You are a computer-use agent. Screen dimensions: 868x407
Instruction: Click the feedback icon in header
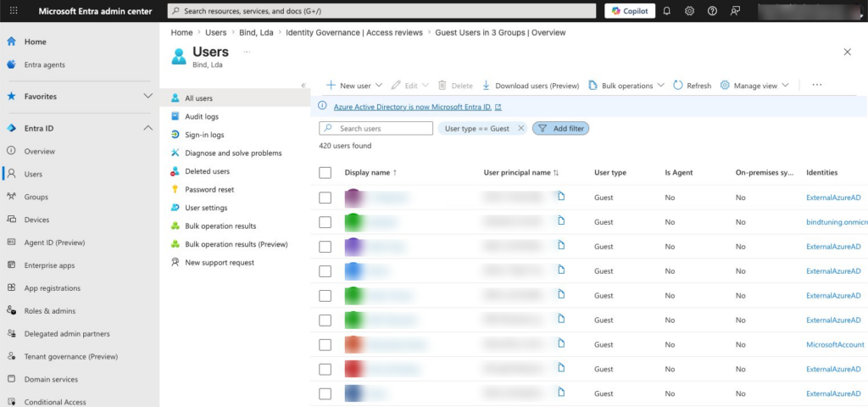pyautogui.click(x=735, y=11)
